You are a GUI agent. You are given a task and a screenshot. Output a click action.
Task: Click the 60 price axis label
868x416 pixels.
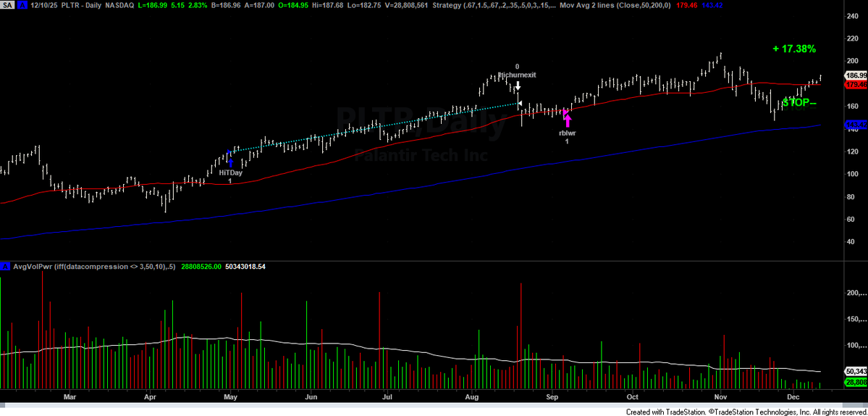(x=852, y=220)
